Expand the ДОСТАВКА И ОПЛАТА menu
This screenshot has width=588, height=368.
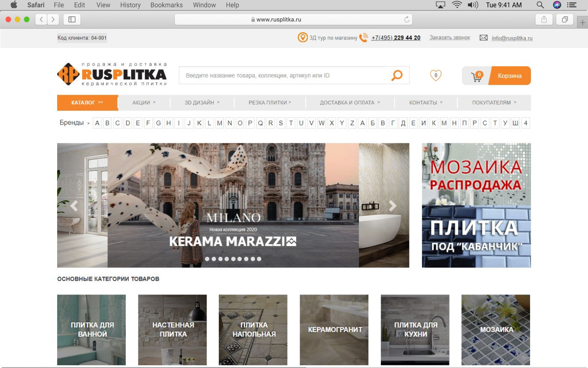pyautogui.click(x=350, y=103)
